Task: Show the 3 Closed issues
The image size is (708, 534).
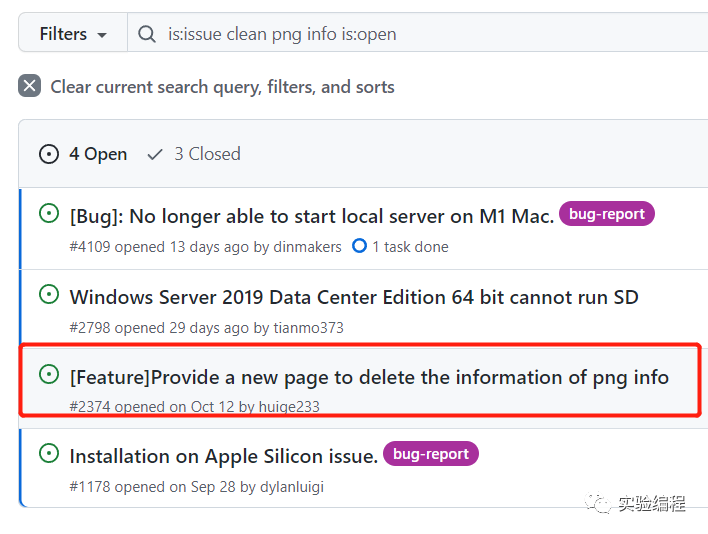Action: [194, 154]
